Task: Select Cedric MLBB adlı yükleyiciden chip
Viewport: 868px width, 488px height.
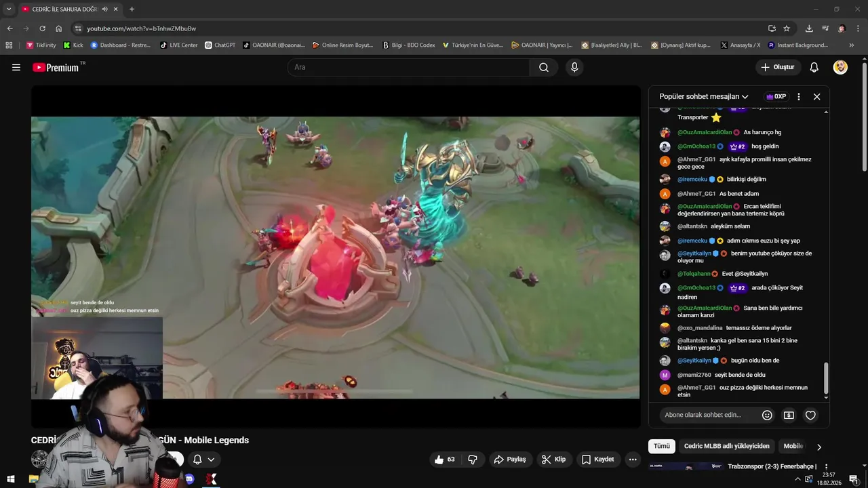Action: (727, 446)
